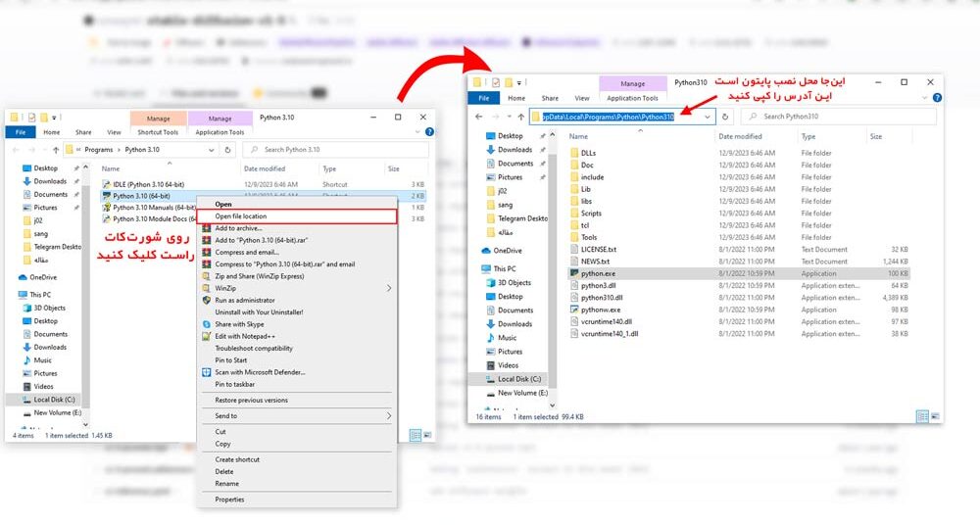Go back in Python310 window
Screen dimensions: 980x525
tap(479, 117)
